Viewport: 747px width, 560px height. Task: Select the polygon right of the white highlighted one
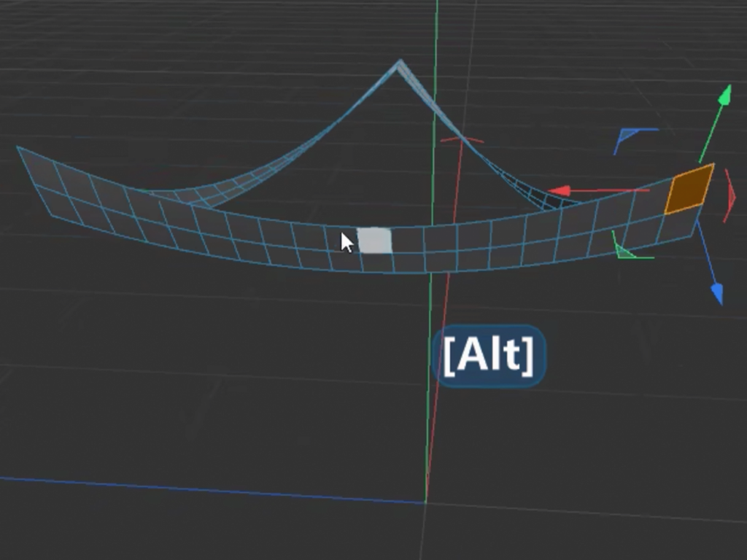click(x=407, y=240)
